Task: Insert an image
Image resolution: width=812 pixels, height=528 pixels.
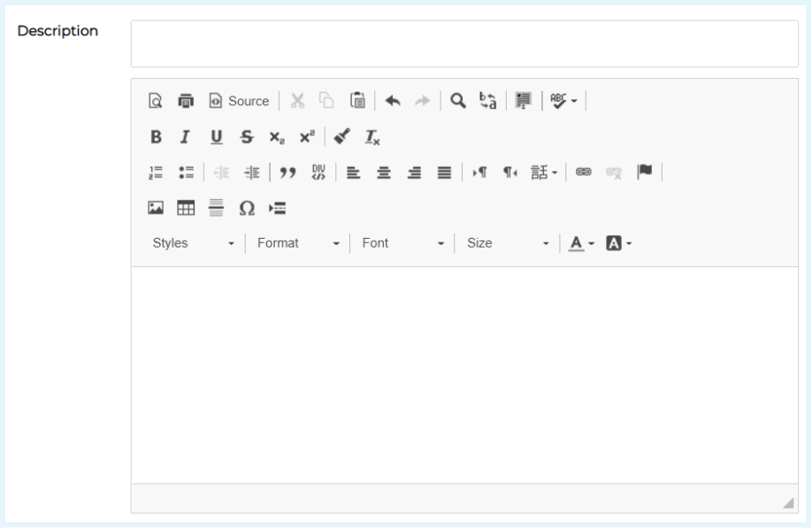Action: (156, 208)
